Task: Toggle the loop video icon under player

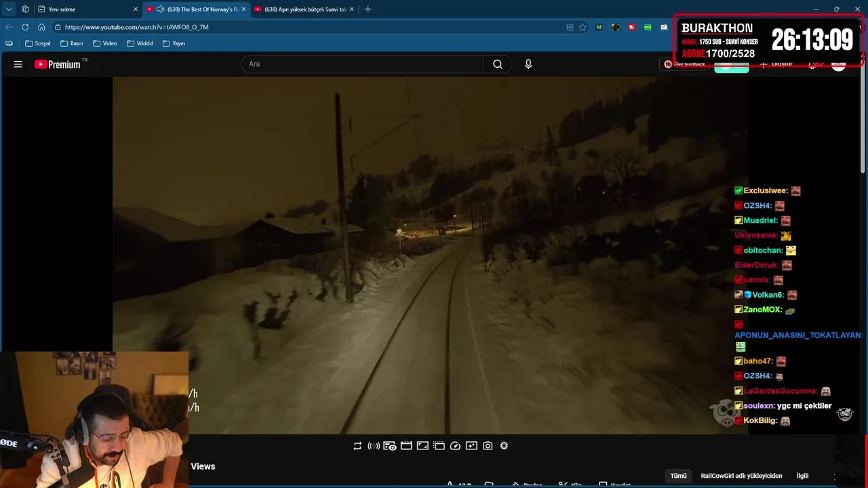Action: [x=357, y=446]
